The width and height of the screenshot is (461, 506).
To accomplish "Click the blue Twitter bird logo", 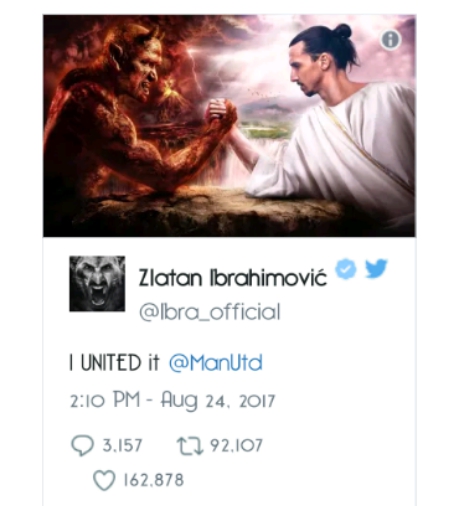I will 376,268.
